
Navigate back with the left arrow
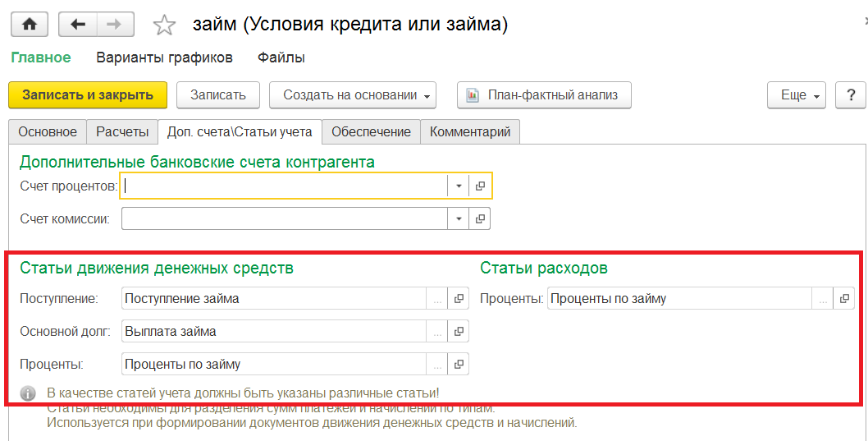[78, 25]
